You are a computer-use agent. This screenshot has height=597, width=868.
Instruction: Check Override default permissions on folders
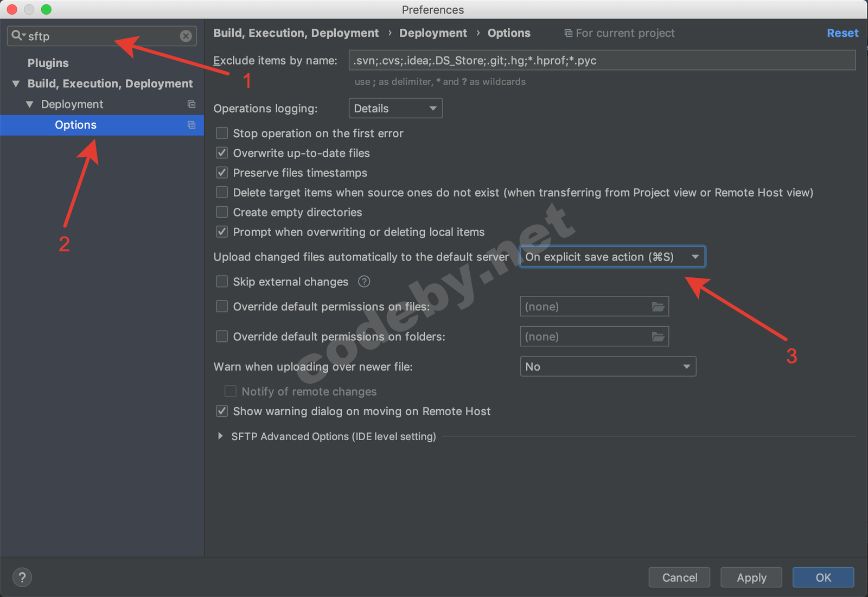tap(222, 336)
